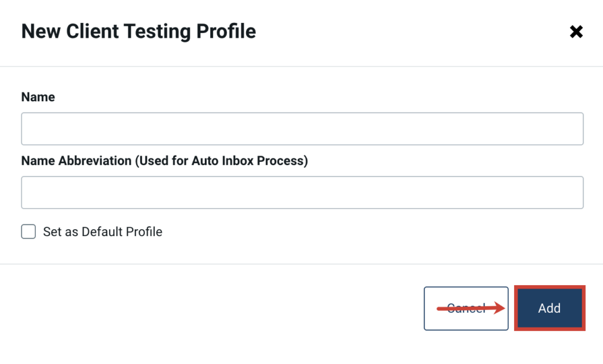Screen dimensions: 603x364
Task: Click the struck-through Cancel text
Action: [x=466, y=308]
